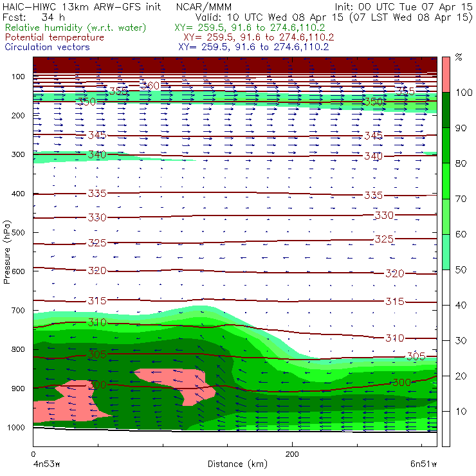
Task: Click the '4n53w' start coordinate label
Action: tap(46, 464)
